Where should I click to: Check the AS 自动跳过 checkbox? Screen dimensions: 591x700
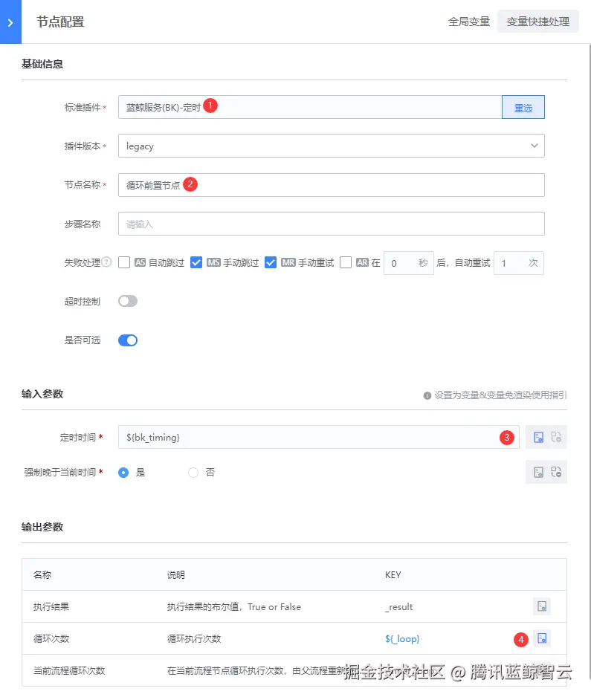pos(124,262)
